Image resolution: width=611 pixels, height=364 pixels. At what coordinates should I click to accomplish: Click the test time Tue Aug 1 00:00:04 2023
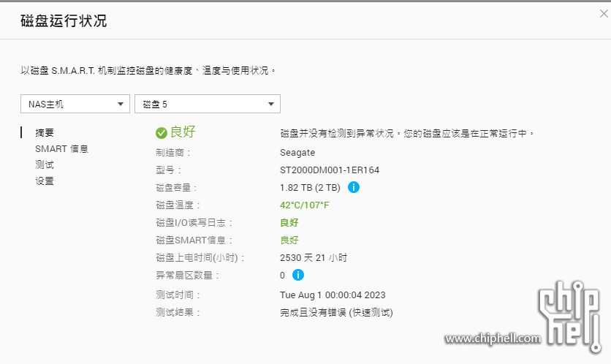click(x=333, y=295)
